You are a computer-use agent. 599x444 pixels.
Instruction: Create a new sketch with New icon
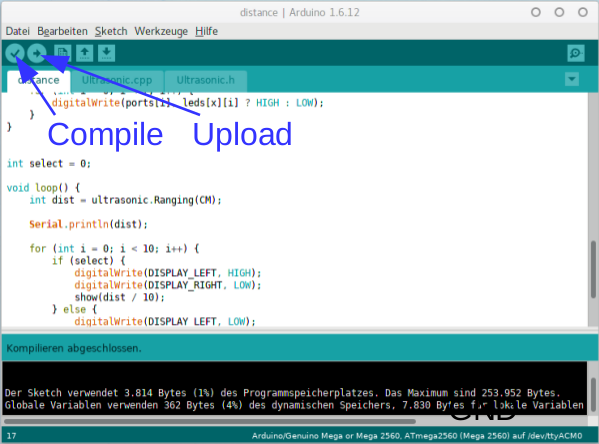(62, 53)
